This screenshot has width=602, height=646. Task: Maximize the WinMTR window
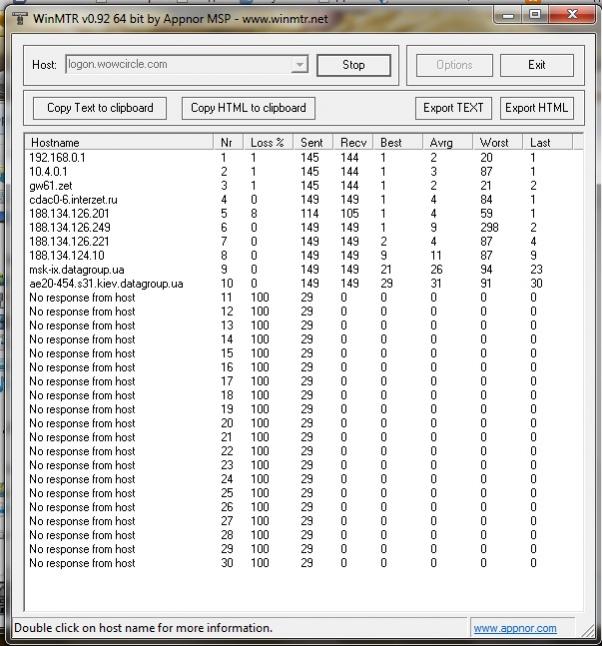535,15
